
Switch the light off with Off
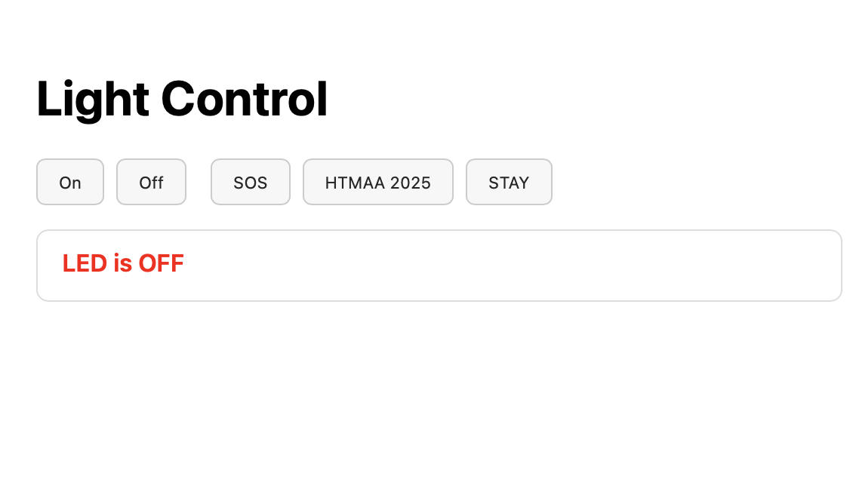tap(151, 182)
